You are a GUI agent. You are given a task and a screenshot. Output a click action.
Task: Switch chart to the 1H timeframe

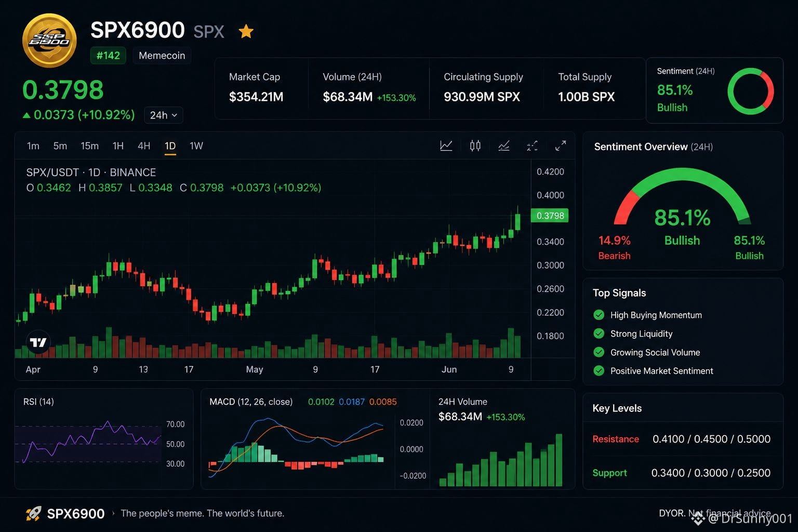point(118,146)
